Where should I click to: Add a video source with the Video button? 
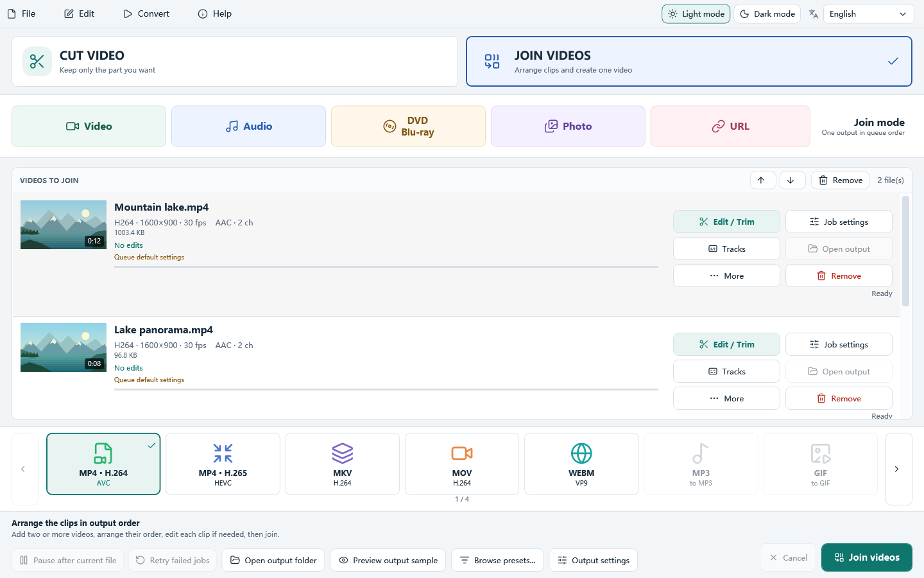89,127
